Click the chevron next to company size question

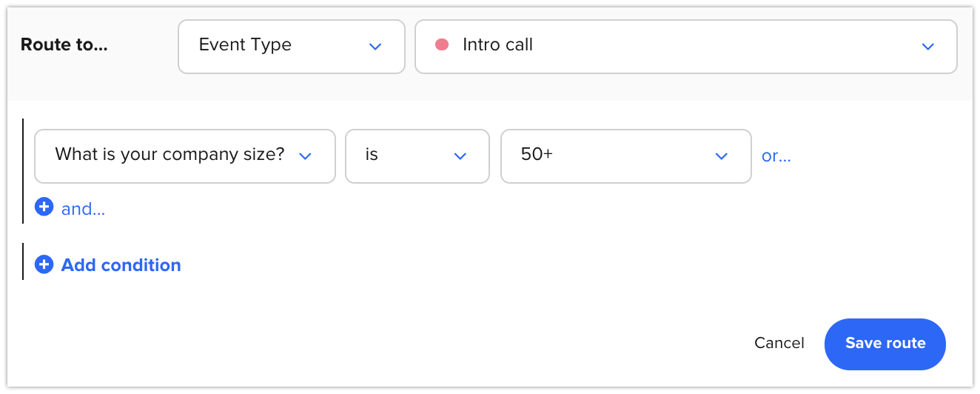(304, 156)
